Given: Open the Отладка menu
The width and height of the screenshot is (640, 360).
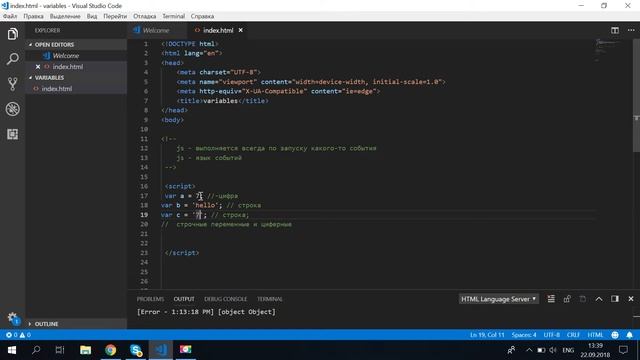Looking at the screenshot, I should pos(144,16).
